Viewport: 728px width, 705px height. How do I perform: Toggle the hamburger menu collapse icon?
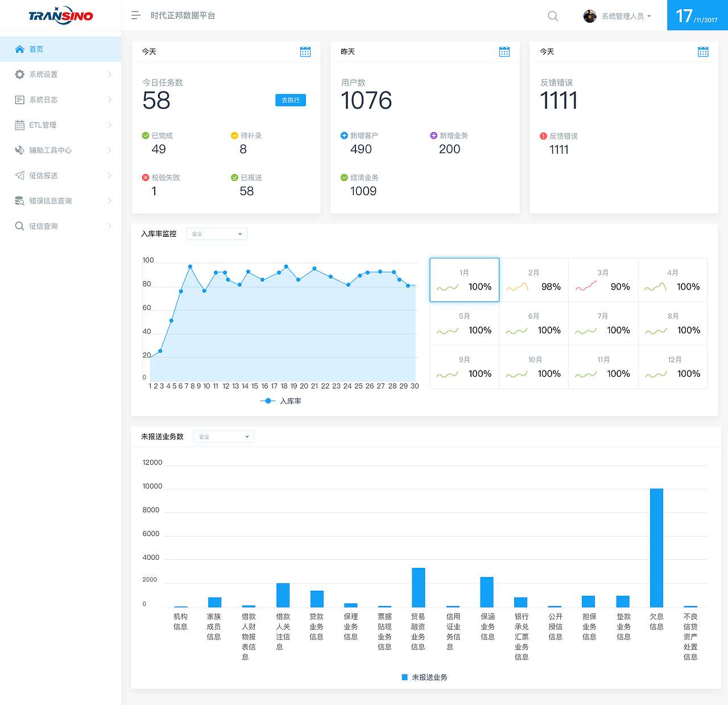pyautogui.click(x=135, y=15)
